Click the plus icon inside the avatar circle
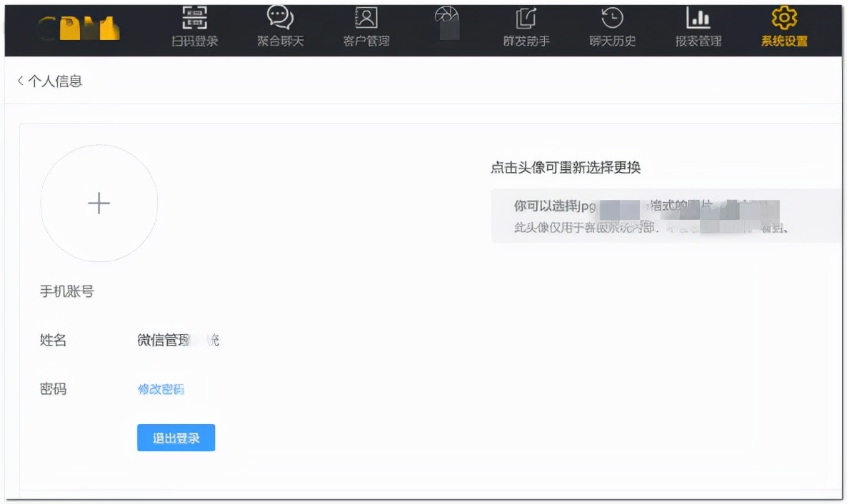Viewport: 847px width, 504px height. [x=99, y=203]
